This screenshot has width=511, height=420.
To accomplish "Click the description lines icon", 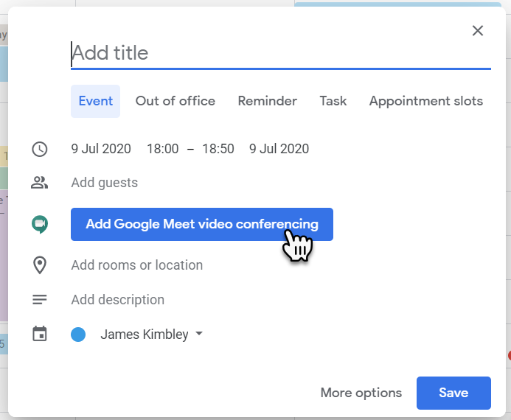I will (x=40, y=300).
